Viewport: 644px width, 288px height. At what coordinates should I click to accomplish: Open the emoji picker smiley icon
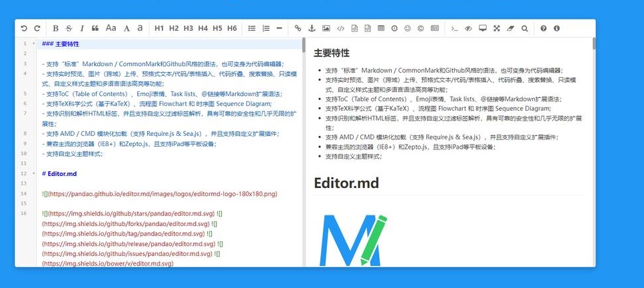pos(408,29)
